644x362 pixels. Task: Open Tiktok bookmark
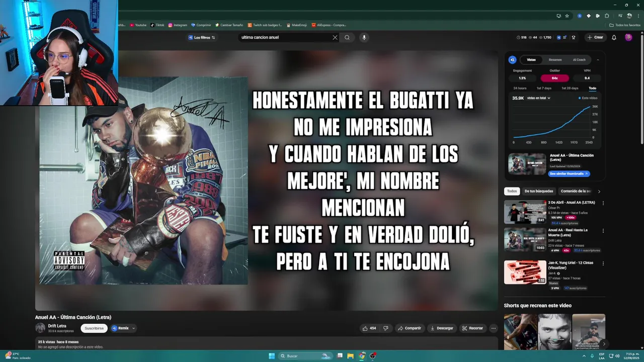point(157,25)
